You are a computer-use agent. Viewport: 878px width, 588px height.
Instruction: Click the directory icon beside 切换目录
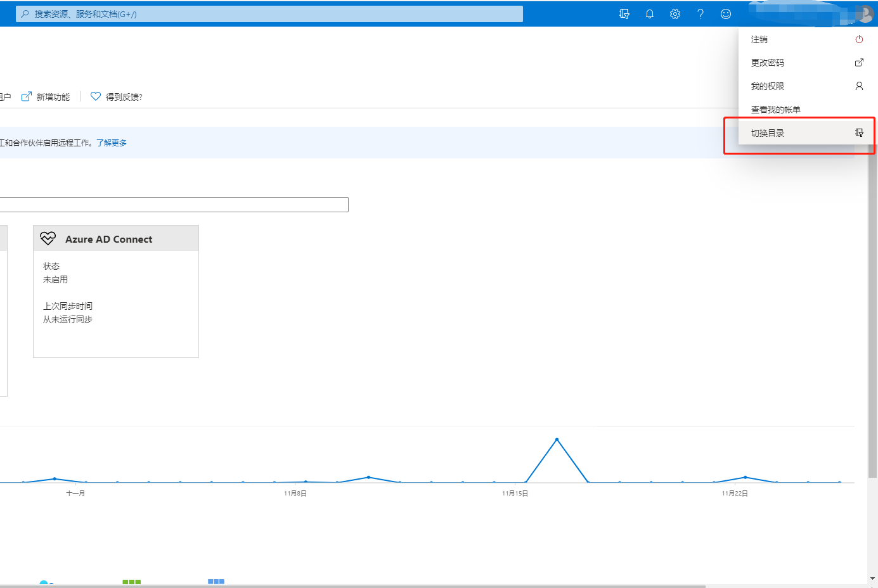click(x=859, y=133)
